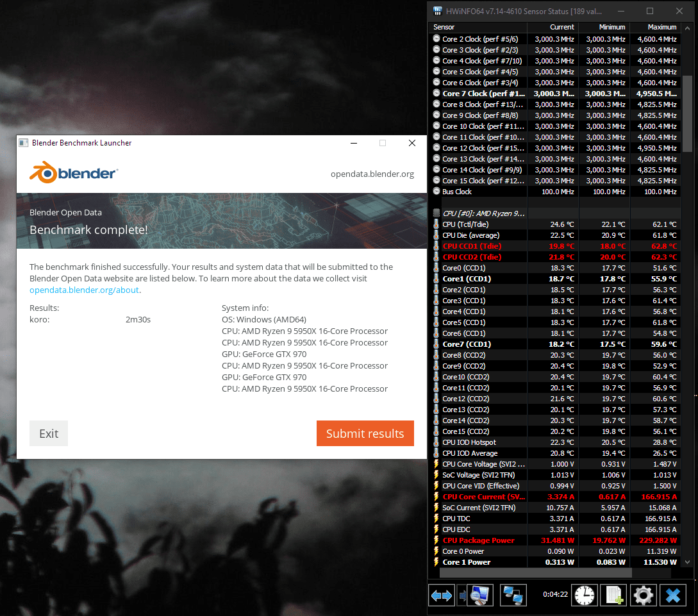Select the CPU Package Power sensor label
Image resolution: width=698 pixels, height=616 pixels.
tap(478, 540)
